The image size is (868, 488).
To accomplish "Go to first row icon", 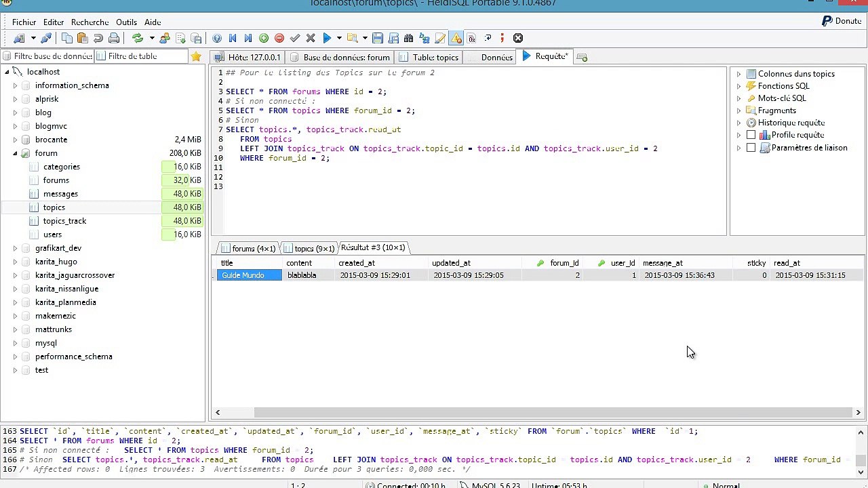I will pos(233,38).
